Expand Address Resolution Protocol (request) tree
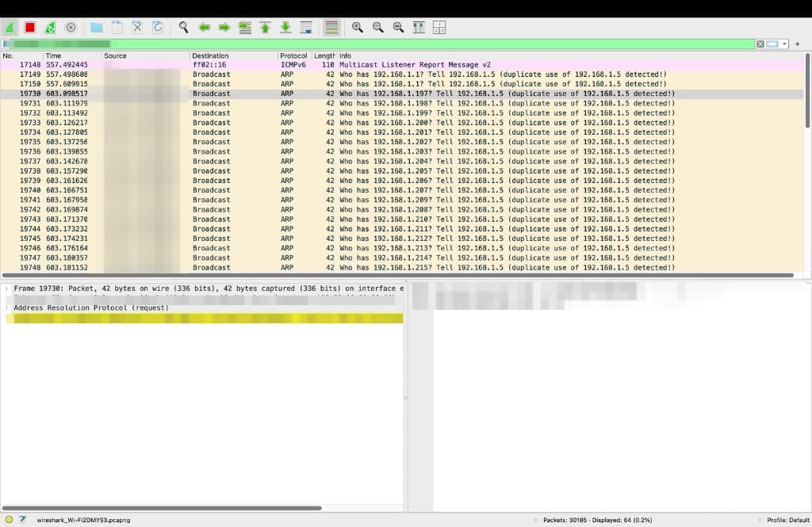The width and height of the screenshot is (812, 527). 6,308
